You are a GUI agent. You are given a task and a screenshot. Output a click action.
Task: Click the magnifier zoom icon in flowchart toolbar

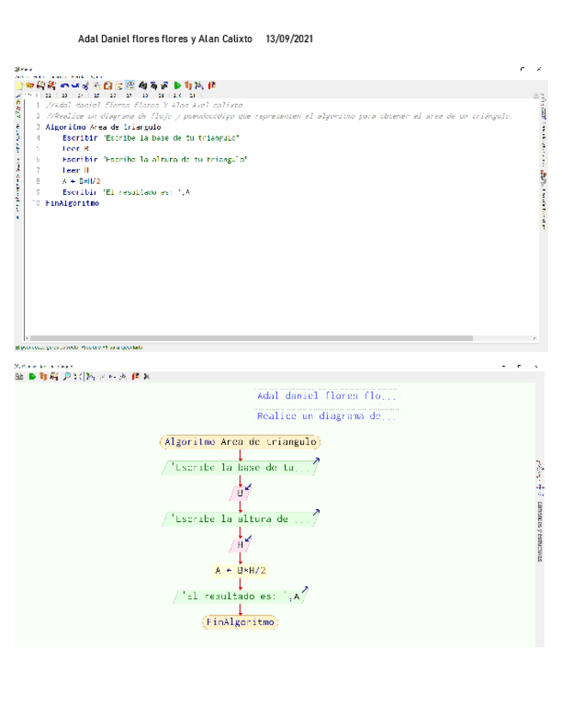(67, 376)
